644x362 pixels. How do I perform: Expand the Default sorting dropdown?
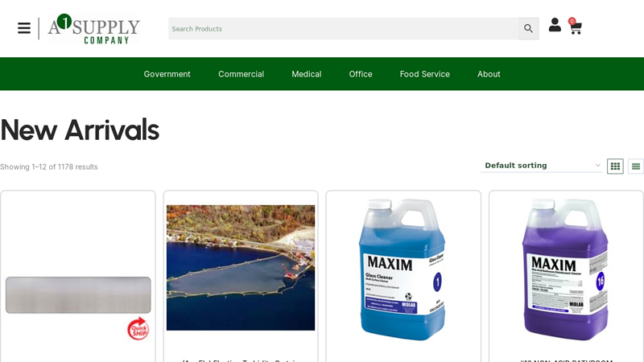[x=542, y=166]
